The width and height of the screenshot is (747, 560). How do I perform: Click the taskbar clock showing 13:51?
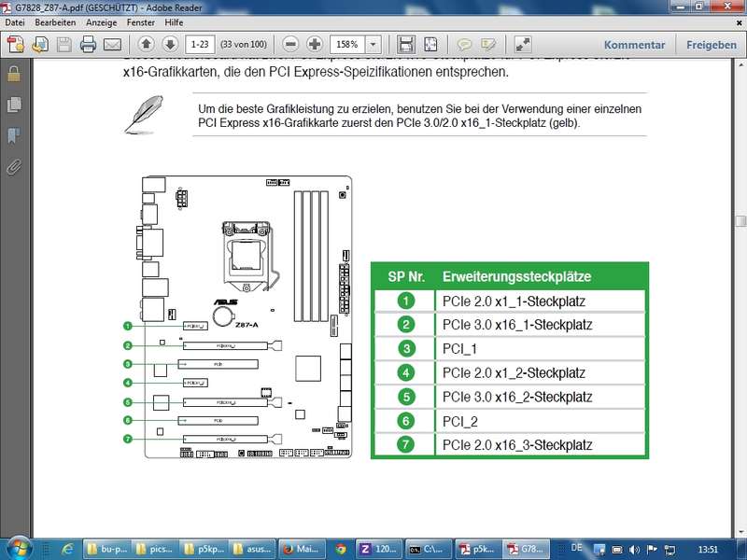[708, 549]
